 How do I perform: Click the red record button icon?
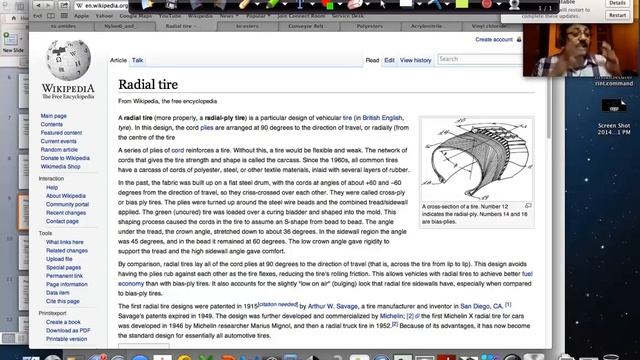point(486,4)
